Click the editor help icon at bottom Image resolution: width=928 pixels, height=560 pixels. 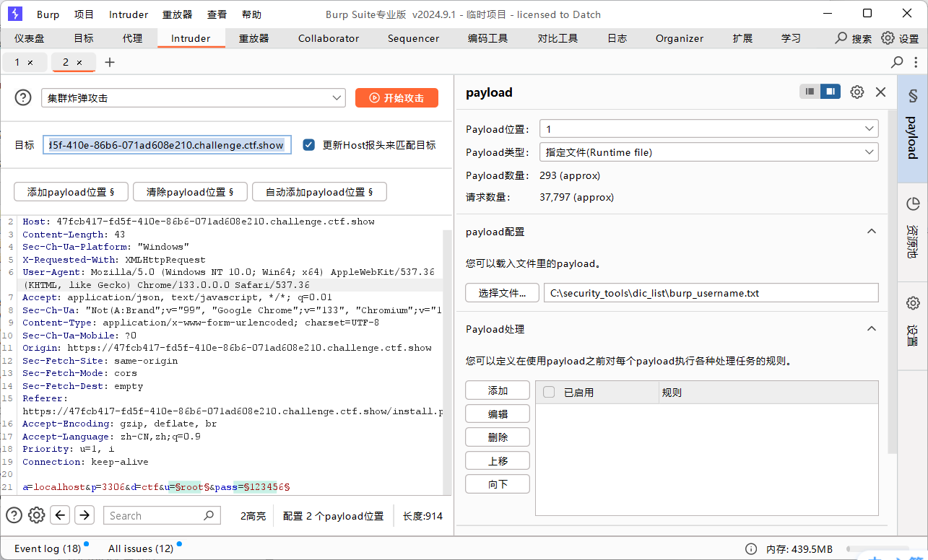[14, 515]
